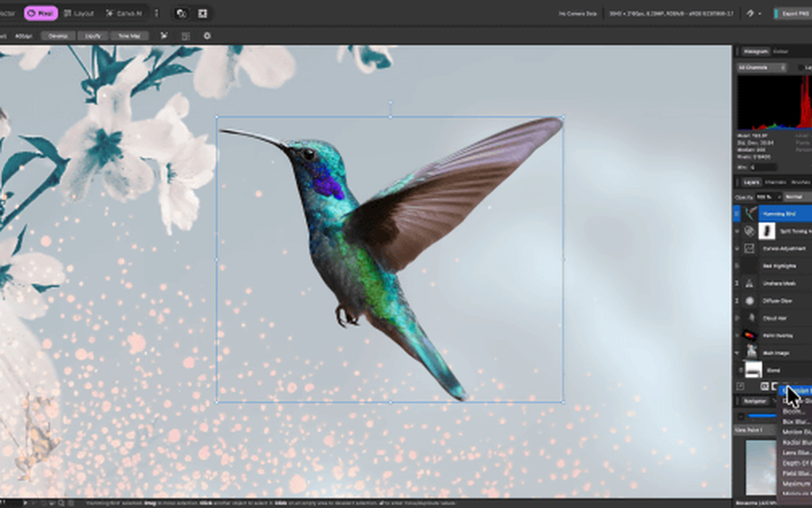Select the Histogram panel tab
This screenshot has width=812, height=508.
(x=756, y=51)
